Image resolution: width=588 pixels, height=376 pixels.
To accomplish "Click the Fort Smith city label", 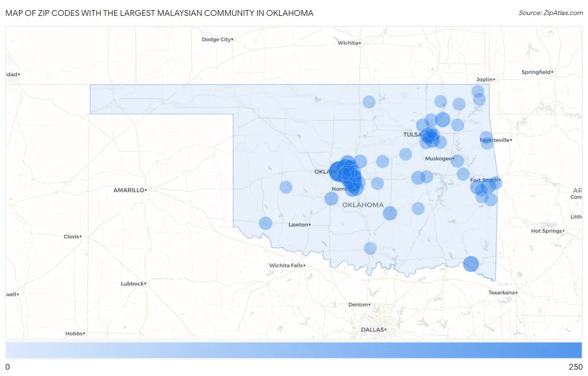I will (x=484, y=180).
